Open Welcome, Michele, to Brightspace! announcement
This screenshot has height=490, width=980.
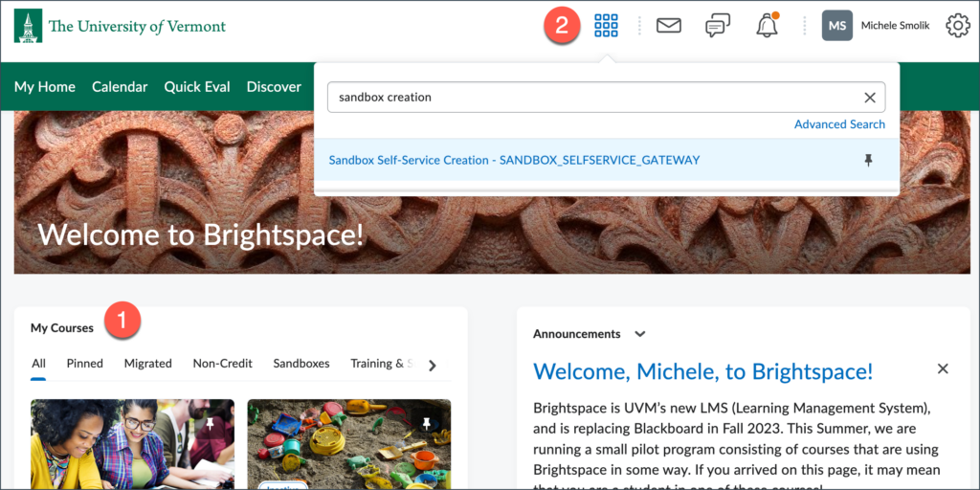pos(703,372)
